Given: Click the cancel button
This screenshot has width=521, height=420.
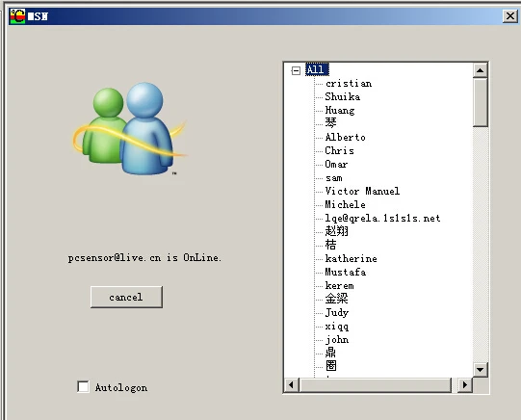Looking at the screenshot, I should tap(126, 297).
